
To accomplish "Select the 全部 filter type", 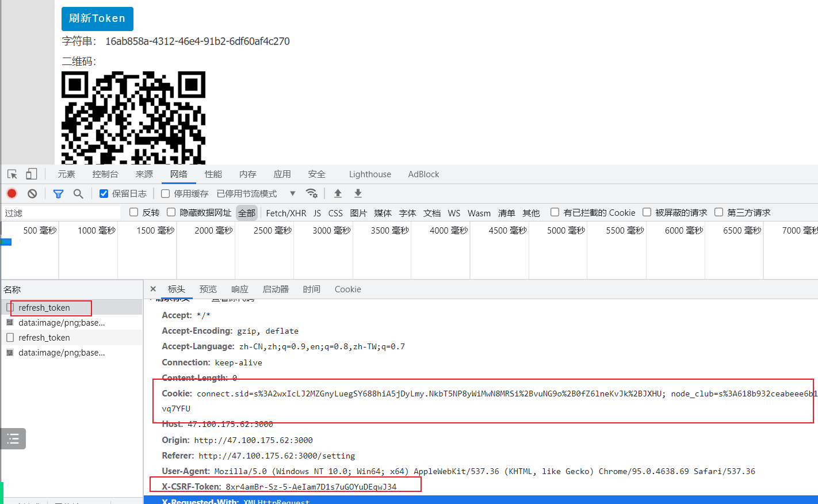I will pos(247,213).
